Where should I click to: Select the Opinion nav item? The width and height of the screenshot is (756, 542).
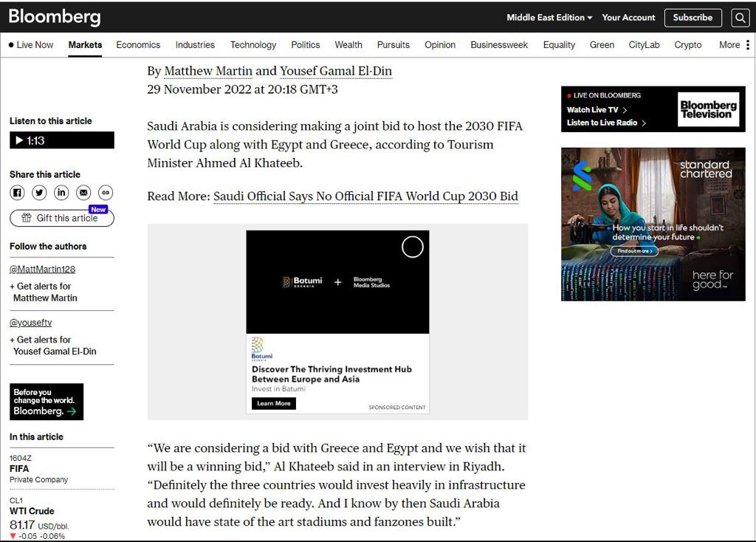440,45
